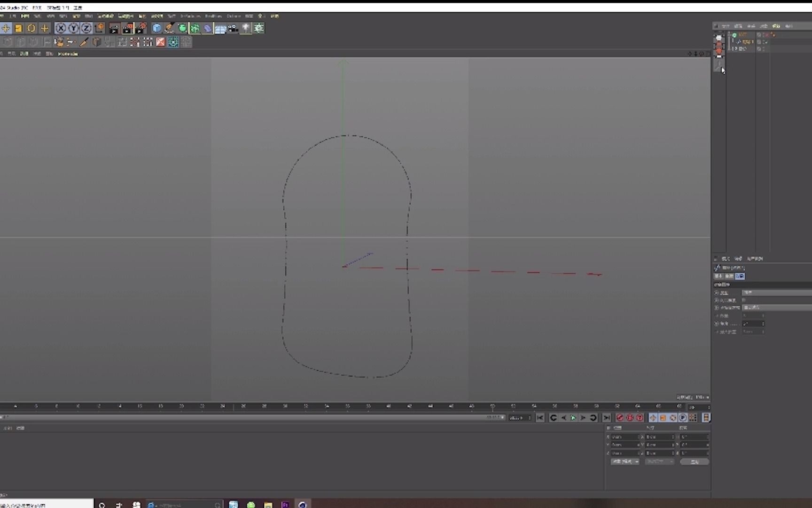Click the green Array generator icon
This screenshot has width=812, height=508.
[x=195, y=28]
